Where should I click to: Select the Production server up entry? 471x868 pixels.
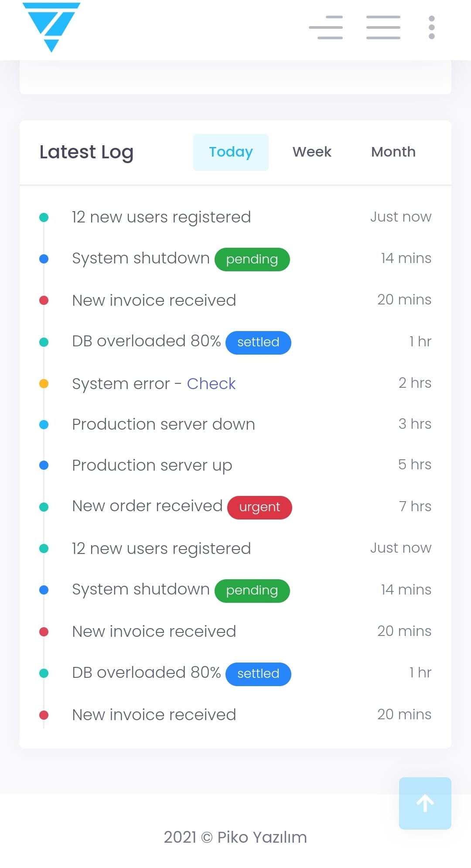coord(152,465)
